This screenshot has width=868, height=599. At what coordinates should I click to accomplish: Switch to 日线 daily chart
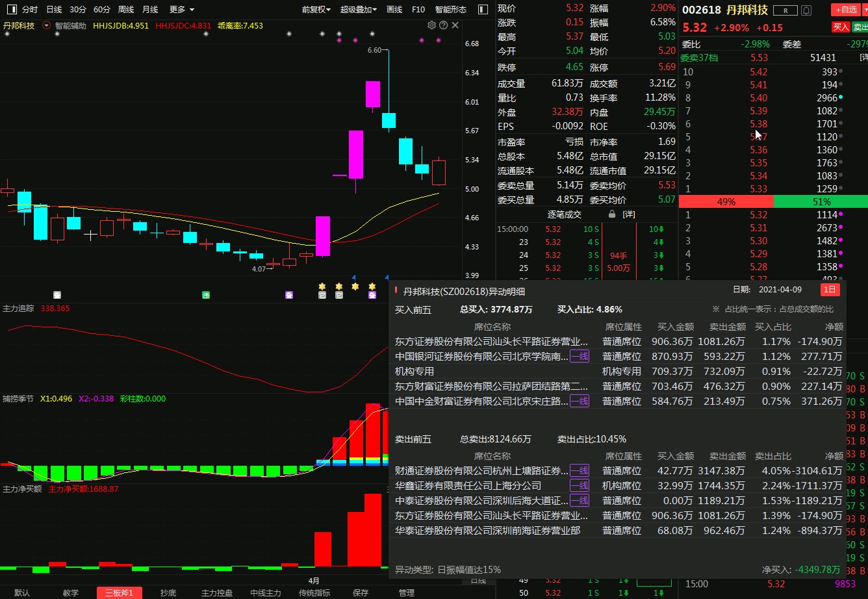54,10
